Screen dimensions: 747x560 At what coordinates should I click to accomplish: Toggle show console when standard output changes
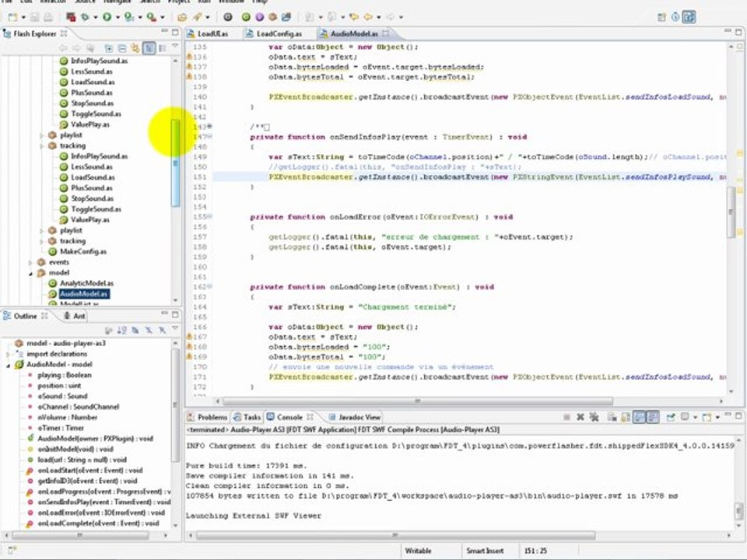639,417
